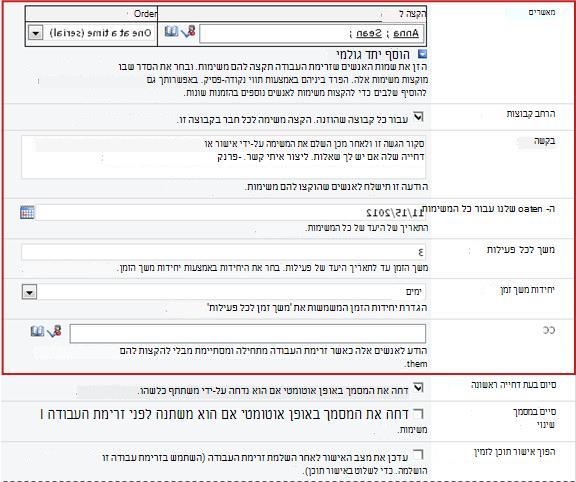576x482 pixels.
Task: Enable the end on document change checkbox
Action: pos(418,414)
